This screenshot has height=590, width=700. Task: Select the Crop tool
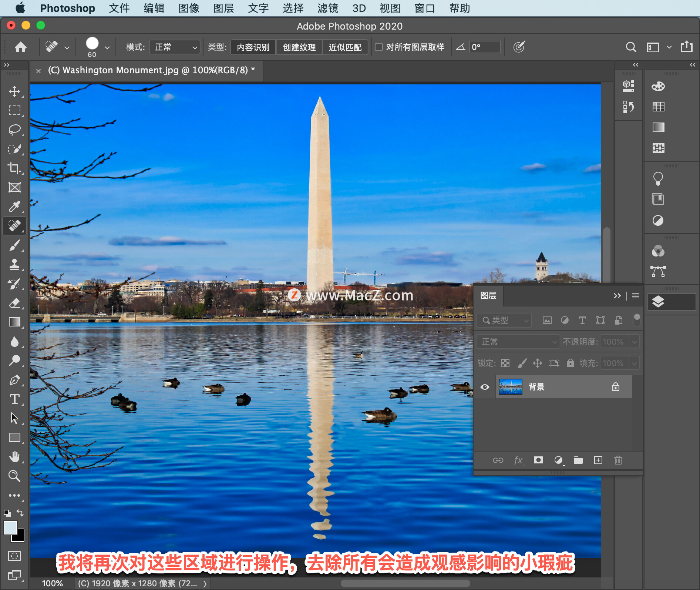click(14, 168)
